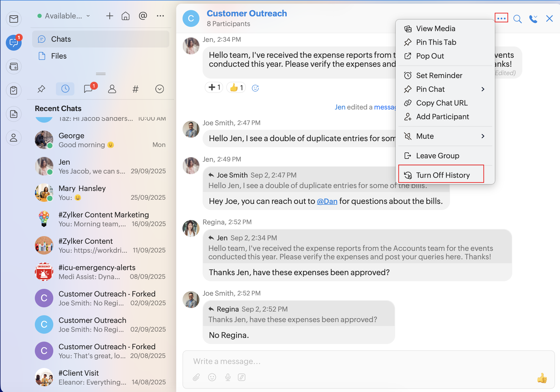Click the home icon in top bar

point(126,16)
